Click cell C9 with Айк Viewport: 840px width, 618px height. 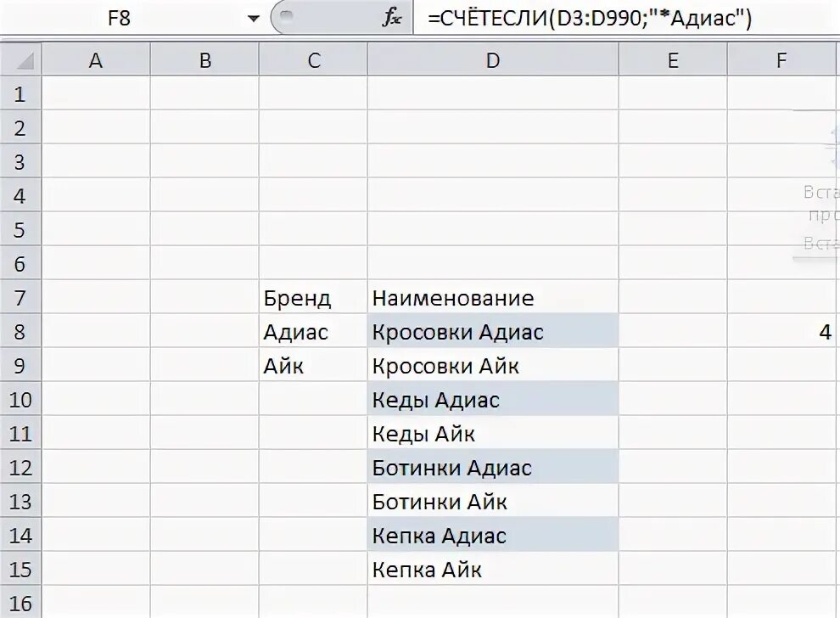(313, 365)
